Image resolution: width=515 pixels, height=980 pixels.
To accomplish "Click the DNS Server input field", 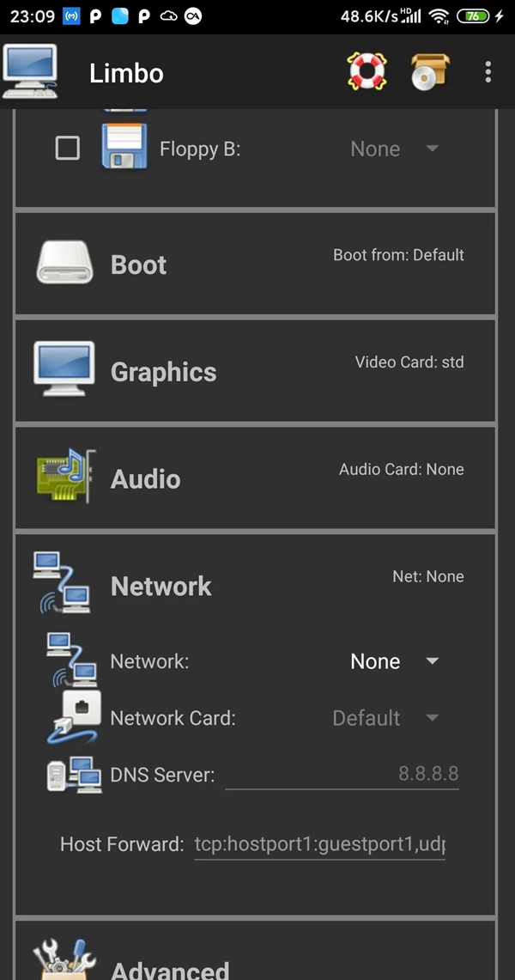I will pyautogui.click(x=342, y=775).
